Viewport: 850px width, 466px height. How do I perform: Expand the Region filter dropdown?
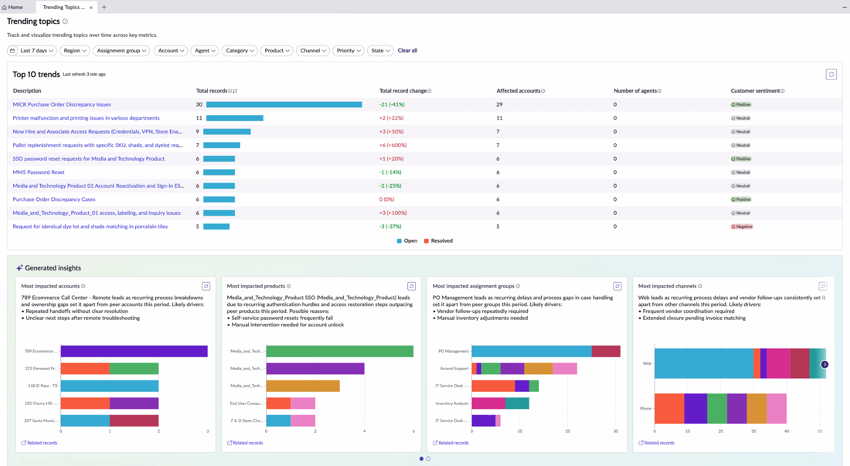click(75, 50)
